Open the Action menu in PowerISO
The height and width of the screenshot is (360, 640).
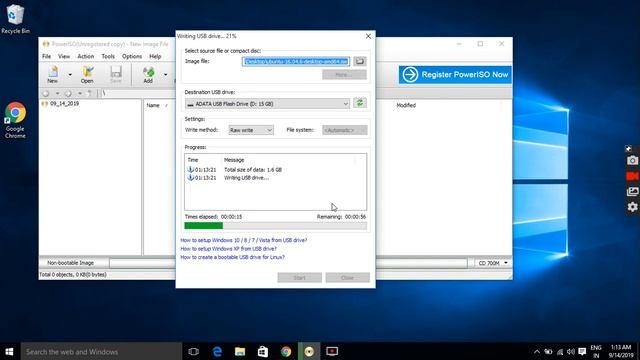85,56
